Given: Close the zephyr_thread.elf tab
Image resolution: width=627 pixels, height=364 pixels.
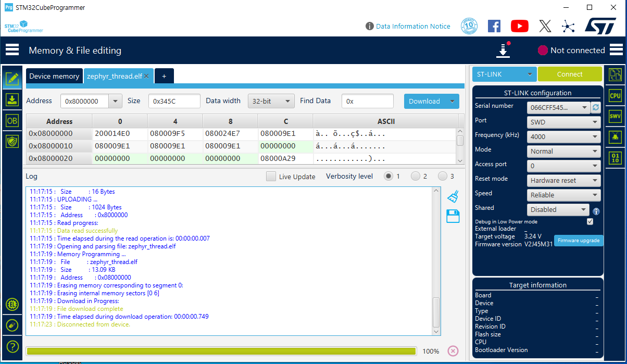Looking at the screenshot, I should click(146, 76).
